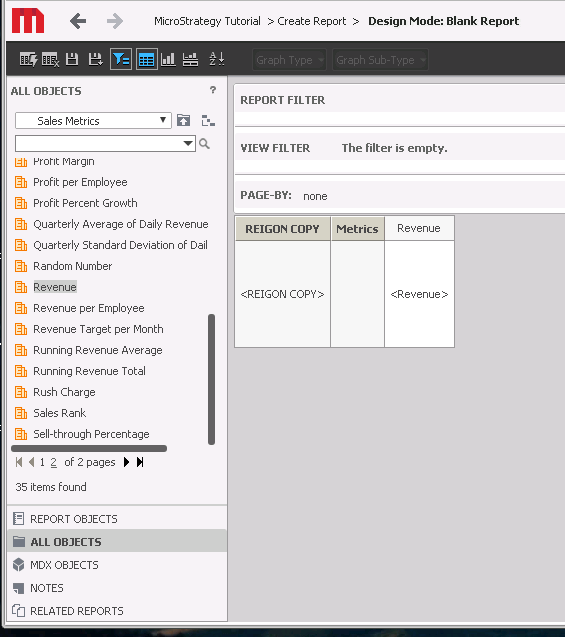This screenshot has width=565, height=637.
Task: Open the Sales Metrics folder dropdown
Action: (93, 121)
